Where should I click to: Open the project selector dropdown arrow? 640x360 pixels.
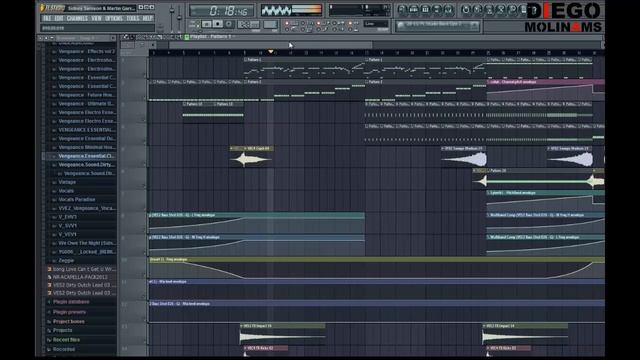tap(474, 25)
